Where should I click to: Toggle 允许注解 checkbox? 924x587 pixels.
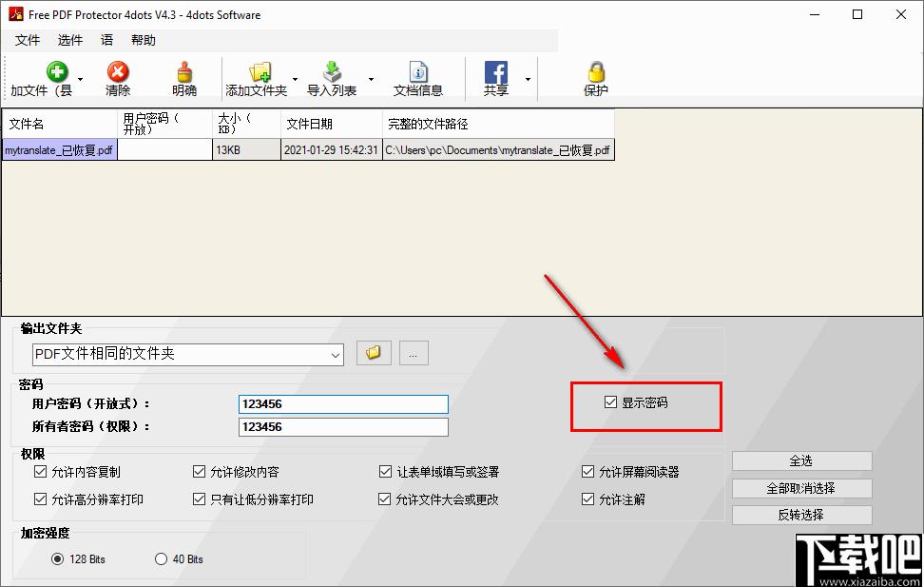588,499
